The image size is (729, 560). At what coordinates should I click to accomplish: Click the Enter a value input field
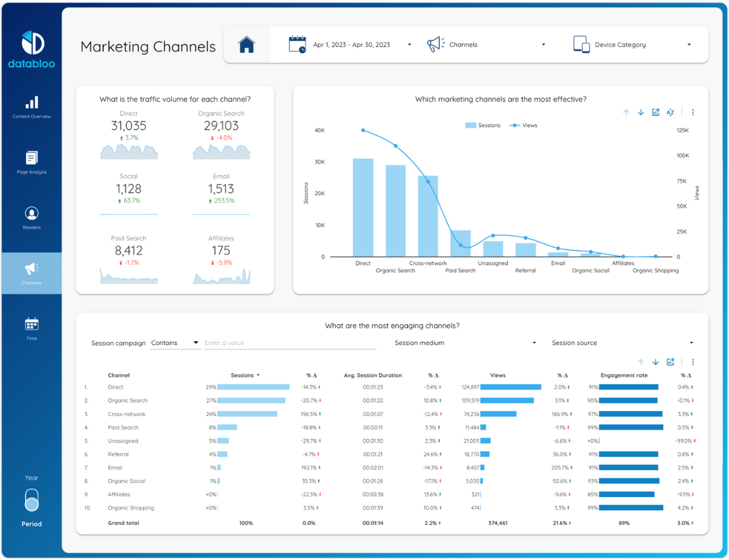(x=290, y=343)
